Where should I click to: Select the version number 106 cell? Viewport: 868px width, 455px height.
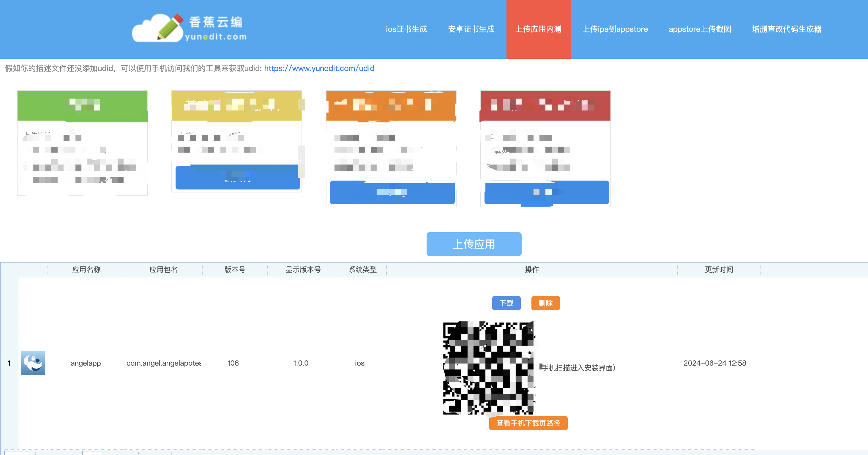point(233,363)
